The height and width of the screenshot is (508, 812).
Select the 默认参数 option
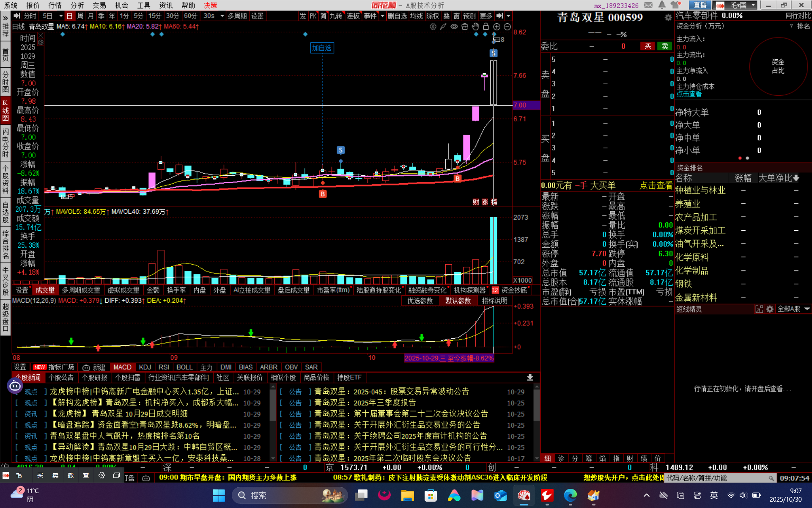pyautogui.click(x=458, y=301)
